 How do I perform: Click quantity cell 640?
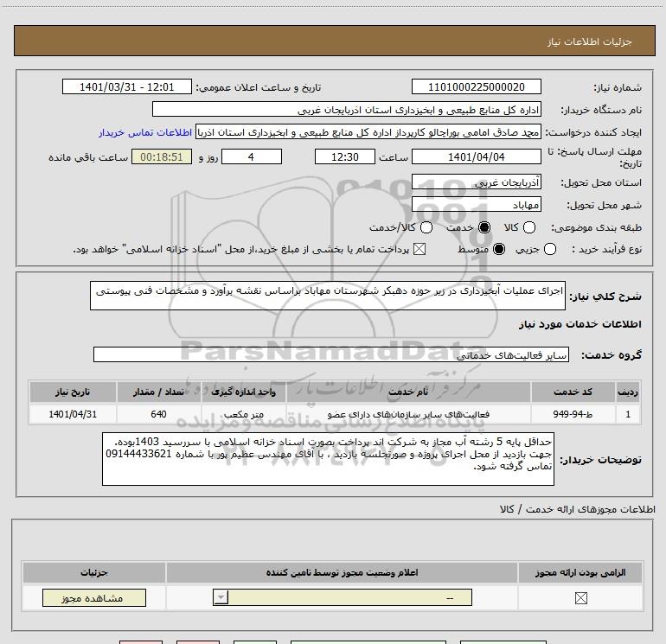point(158,414)
